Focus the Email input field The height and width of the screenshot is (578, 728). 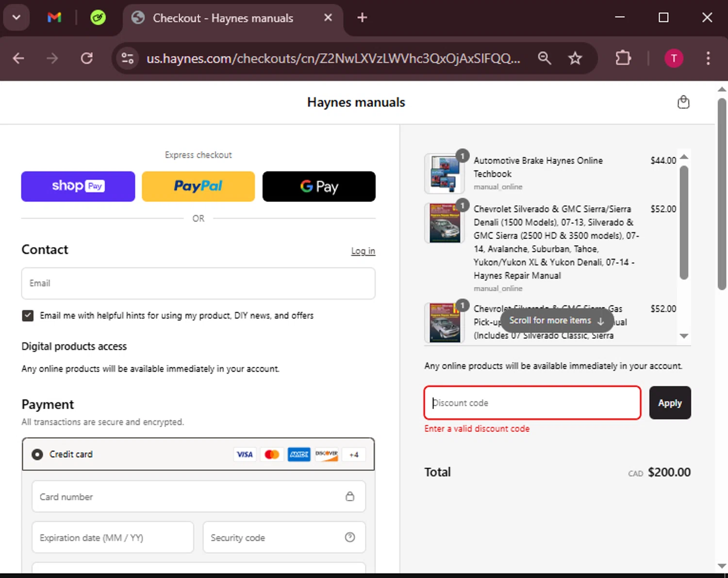[x=198, y=283]
